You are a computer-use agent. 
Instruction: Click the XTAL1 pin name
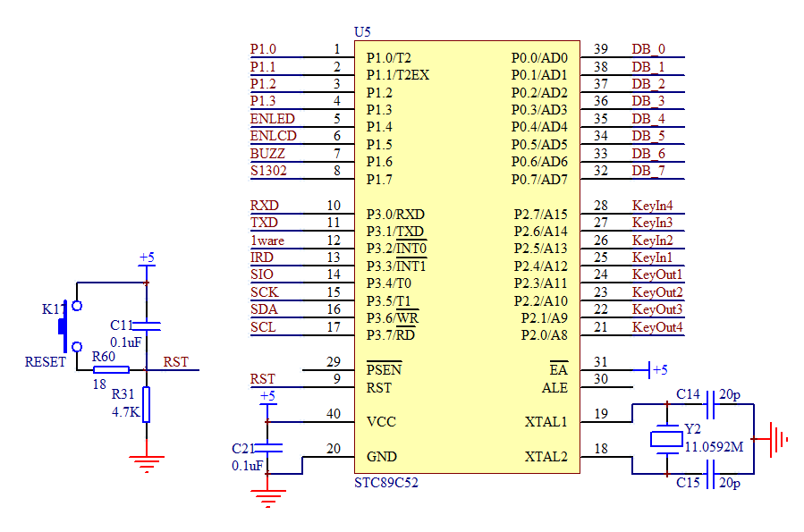546,422
